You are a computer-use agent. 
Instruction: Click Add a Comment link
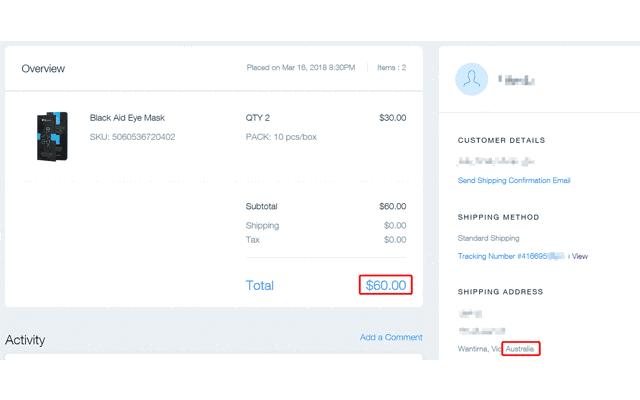click(x=391, y=338)
